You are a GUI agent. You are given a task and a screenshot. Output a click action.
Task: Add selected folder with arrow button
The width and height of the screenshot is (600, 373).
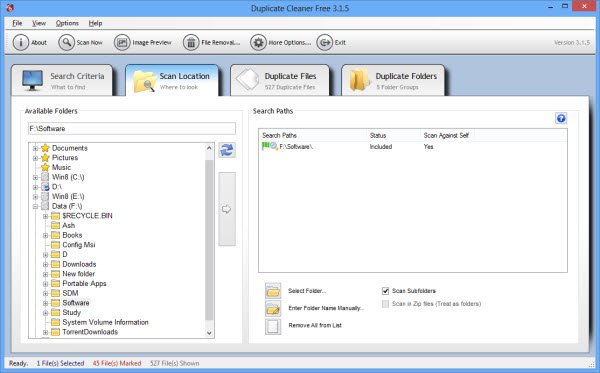pos(227,209)
